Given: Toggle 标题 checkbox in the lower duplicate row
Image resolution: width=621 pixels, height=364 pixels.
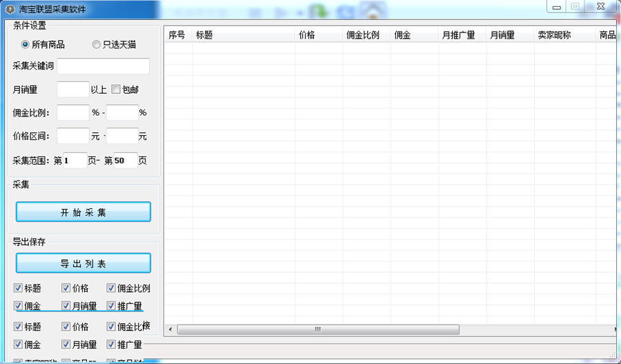Looking at the screenshot, I should [18, 326].
